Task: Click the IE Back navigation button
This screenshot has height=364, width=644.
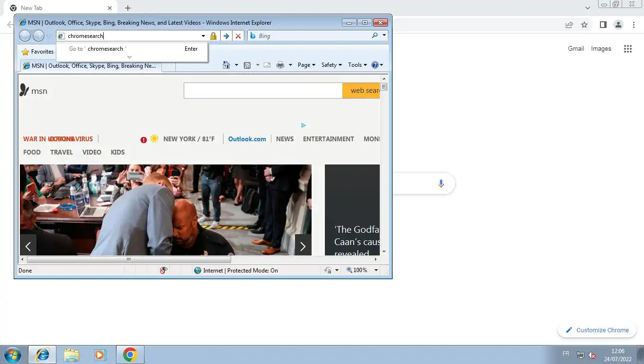Action: pyautogui.click(x=25, y=36)
